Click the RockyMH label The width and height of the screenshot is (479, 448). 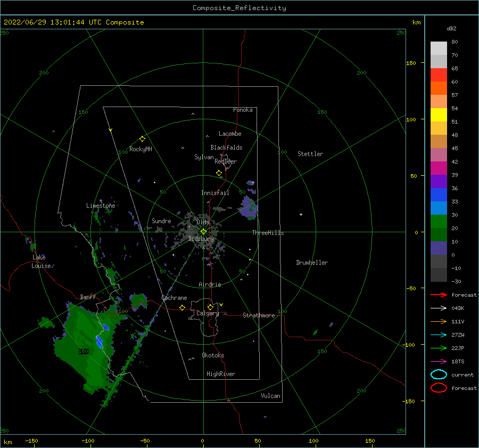[141, 149]
